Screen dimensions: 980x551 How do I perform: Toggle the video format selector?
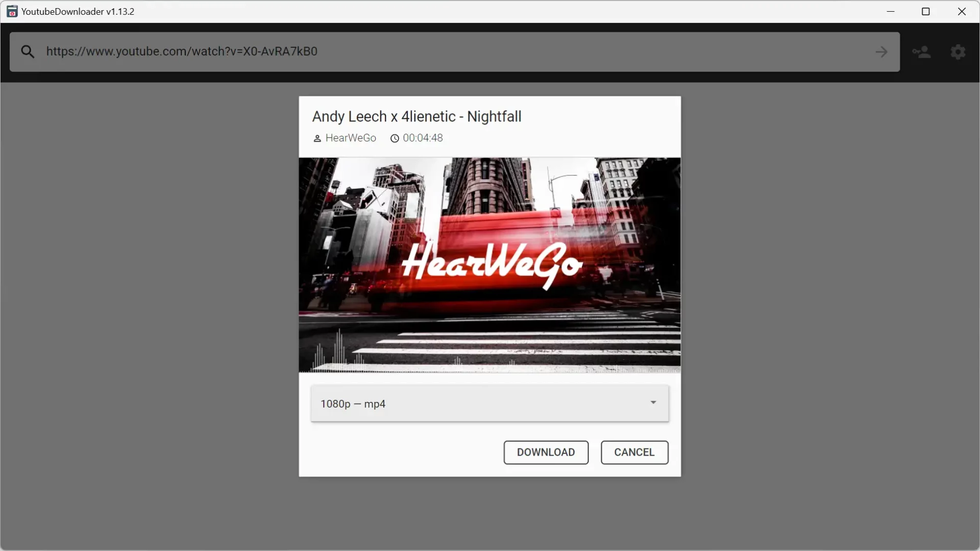[490, 403]
